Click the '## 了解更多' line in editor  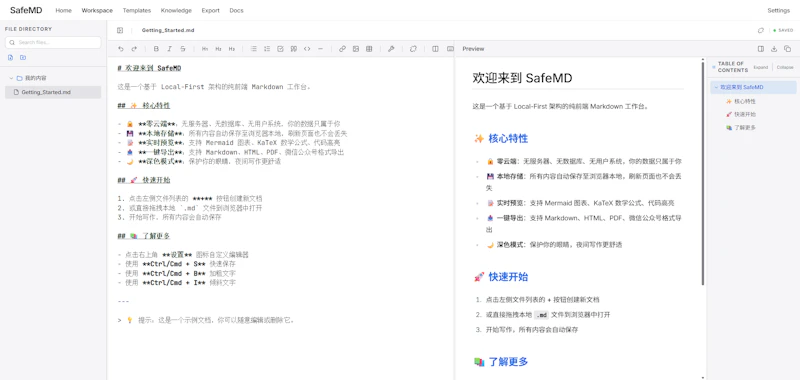point(143,236)
